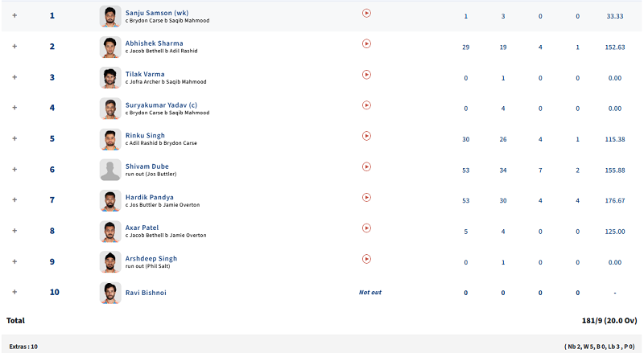
Task: Play Sanju Samson's dismissal video
Action: 366,13
